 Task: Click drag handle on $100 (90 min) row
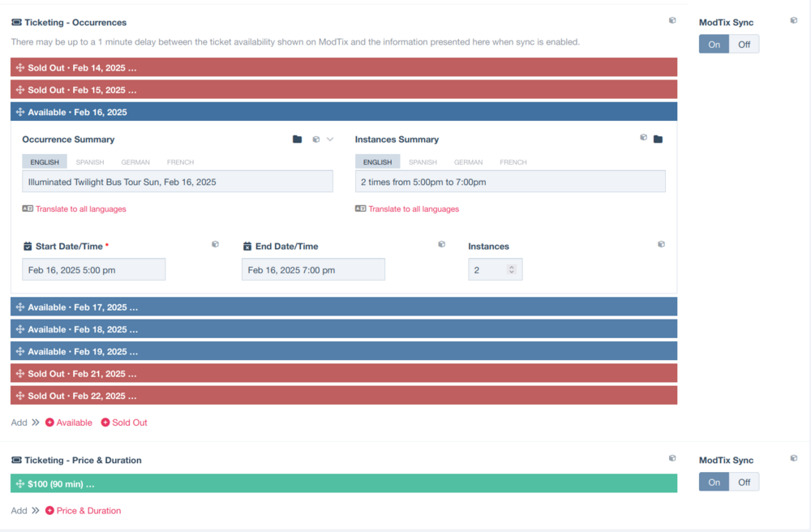20,484
